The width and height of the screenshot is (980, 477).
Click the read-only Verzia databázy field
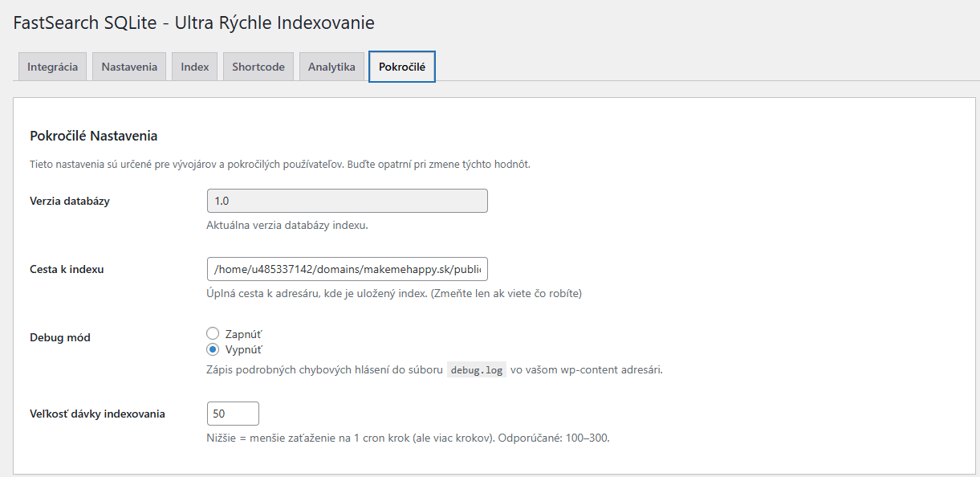tap(348, 200)
